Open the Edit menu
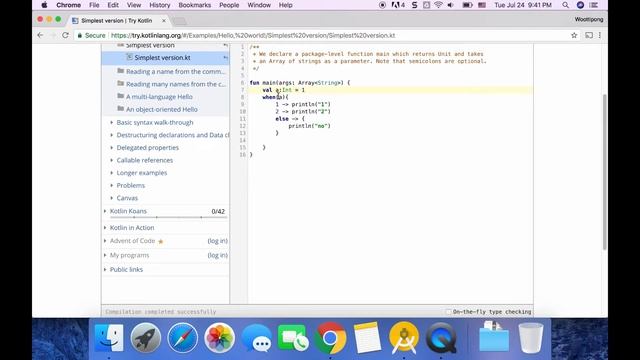Image resolution: width=640 pixels, height=360 pixels. 113,5
